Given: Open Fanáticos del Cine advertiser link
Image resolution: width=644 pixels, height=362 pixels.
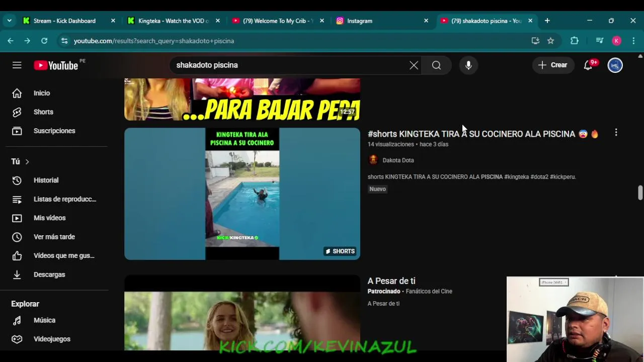Looking at the screenshot, I should [x=429, y=292].
